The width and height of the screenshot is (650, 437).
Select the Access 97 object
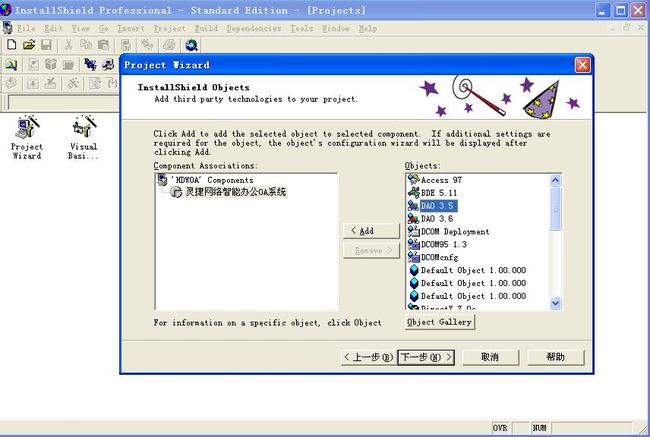tap(441, 180)
